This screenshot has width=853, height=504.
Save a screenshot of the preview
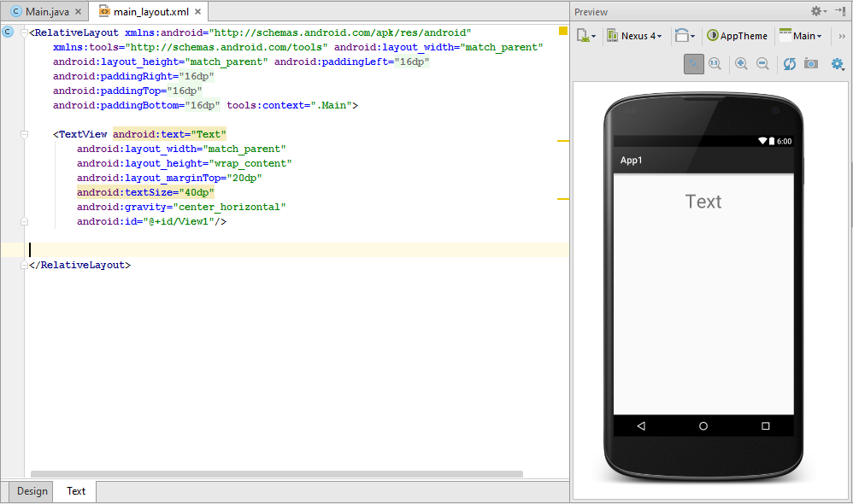[x=810, y=63]
